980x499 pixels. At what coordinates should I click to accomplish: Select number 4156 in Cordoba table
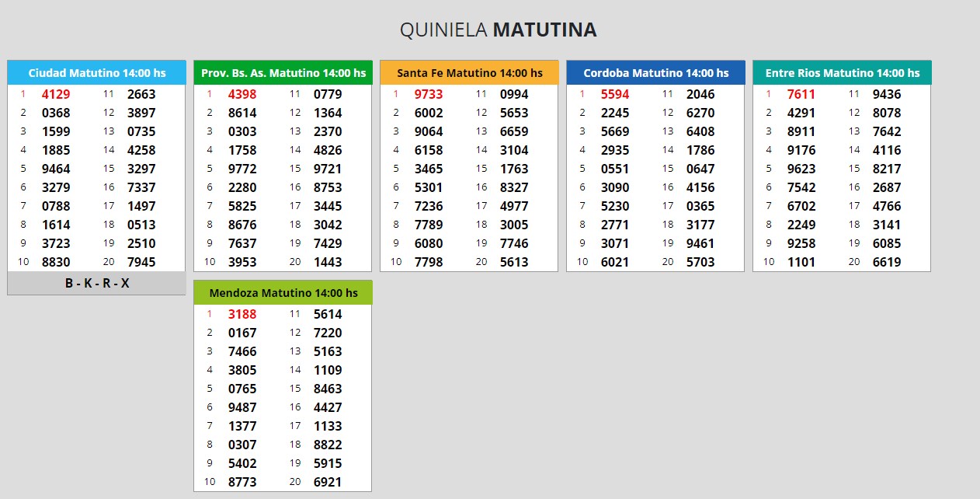tap(700, 187)
